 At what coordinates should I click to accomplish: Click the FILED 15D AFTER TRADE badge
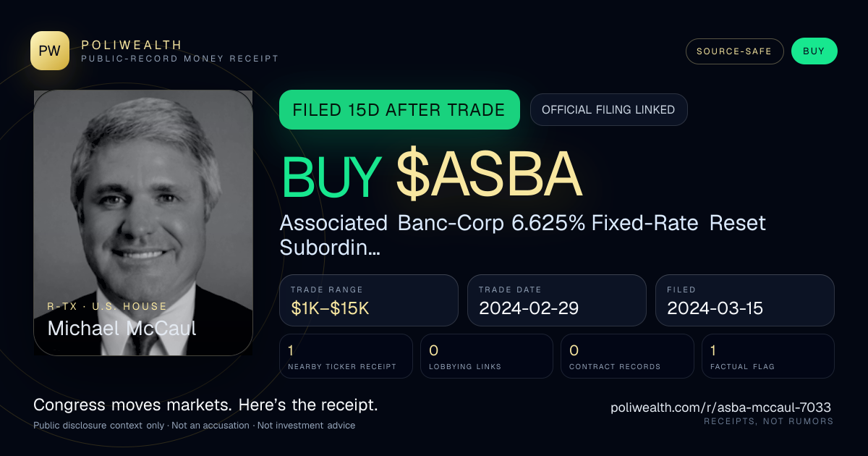coord(399,110)
